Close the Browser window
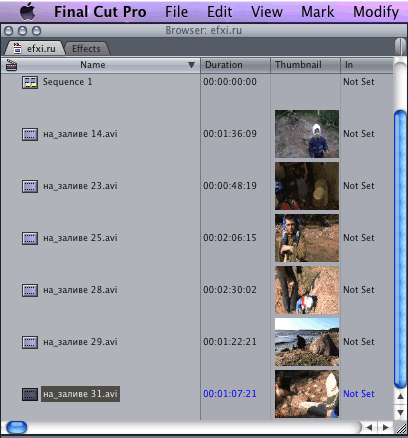The width and height of the screenshot is (408, 438). point(9,31)
